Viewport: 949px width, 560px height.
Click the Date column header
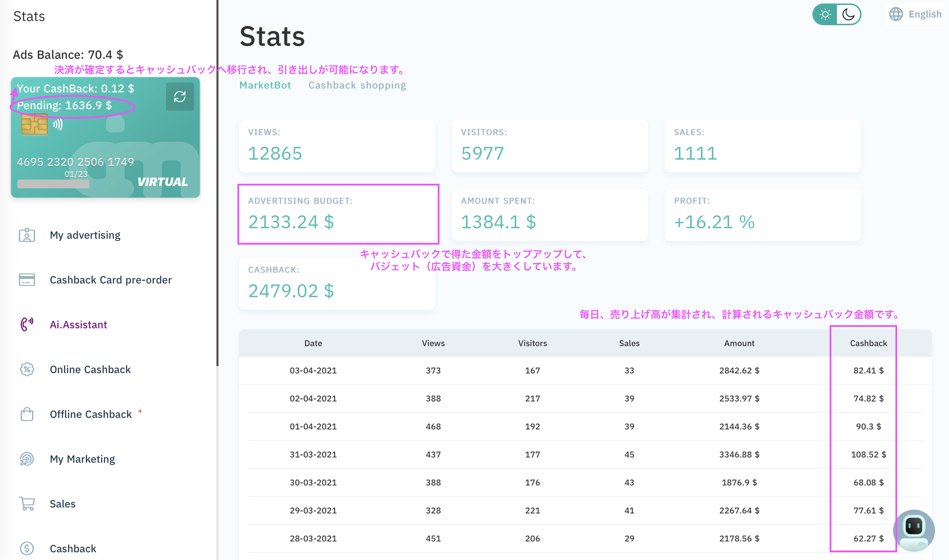coord(313,343)
